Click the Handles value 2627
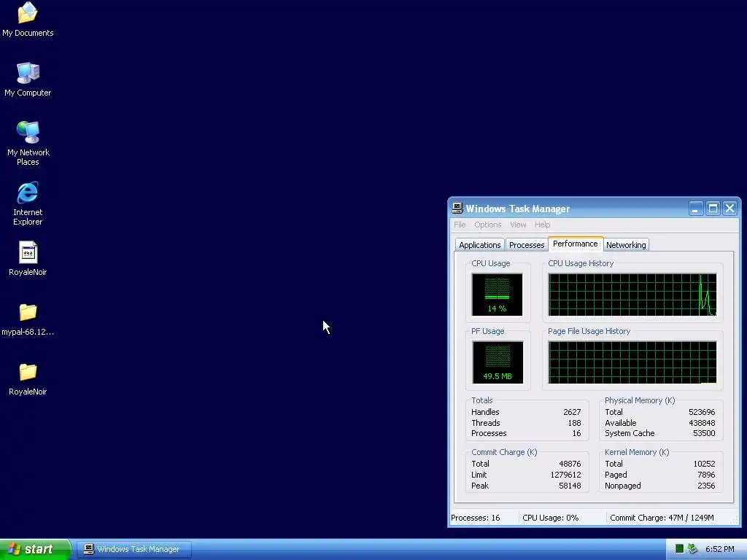The height and width of the screenshot is (560, 747). coord(572,412)
